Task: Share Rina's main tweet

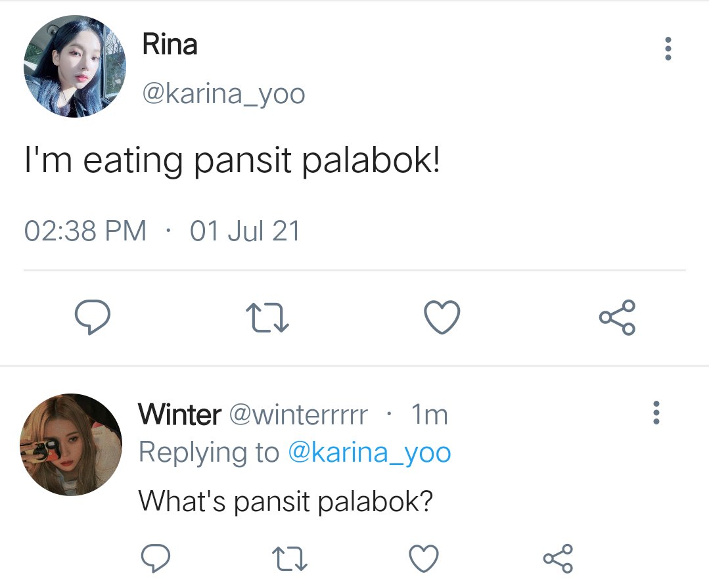Action: [617, 317]
